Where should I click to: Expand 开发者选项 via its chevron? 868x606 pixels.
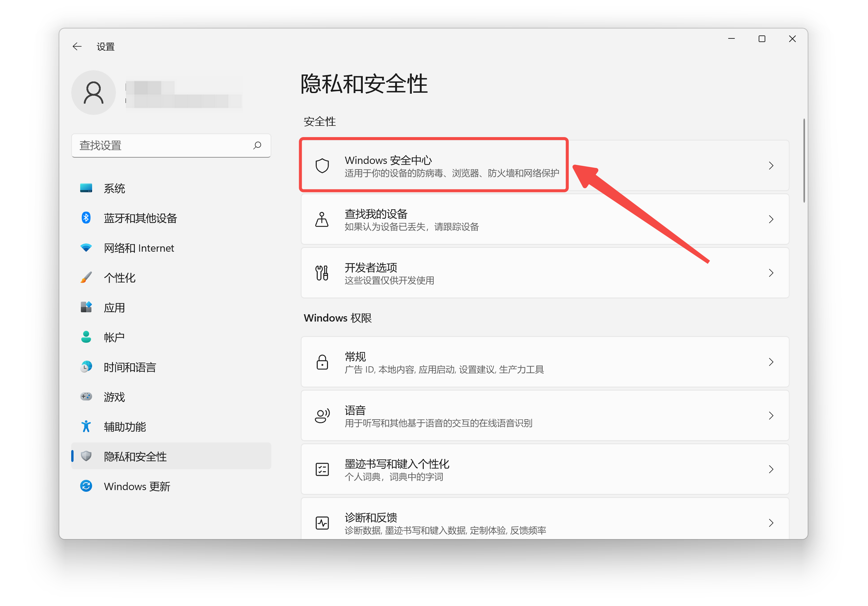coord(771,273)
